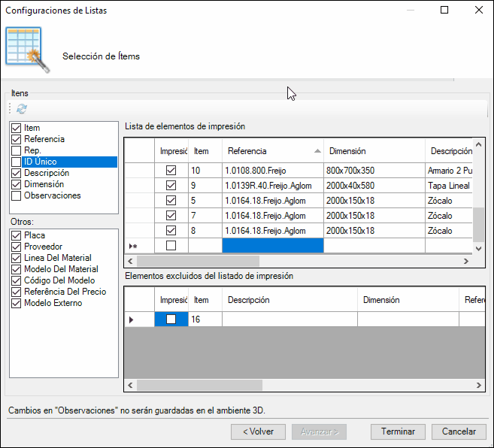Select Tapa Lineal description cell
The image size is (494, 448).
pyautogui.click(x=449, y=186)
